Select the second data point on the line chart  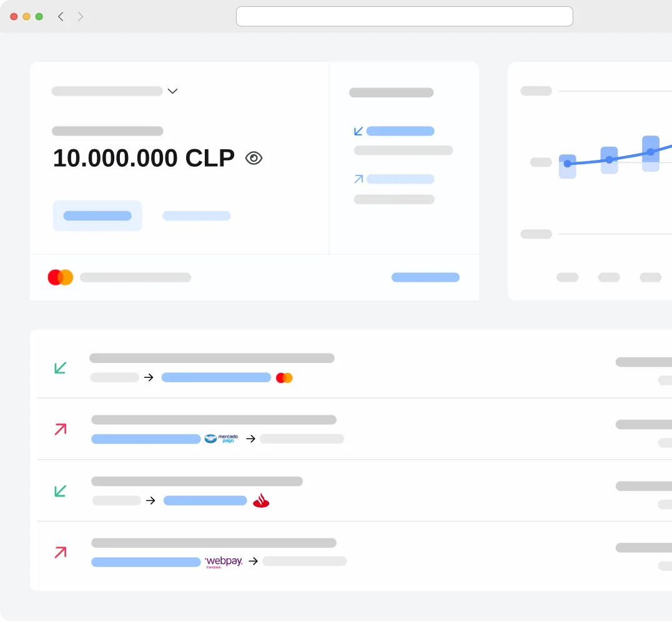(609, 159)
